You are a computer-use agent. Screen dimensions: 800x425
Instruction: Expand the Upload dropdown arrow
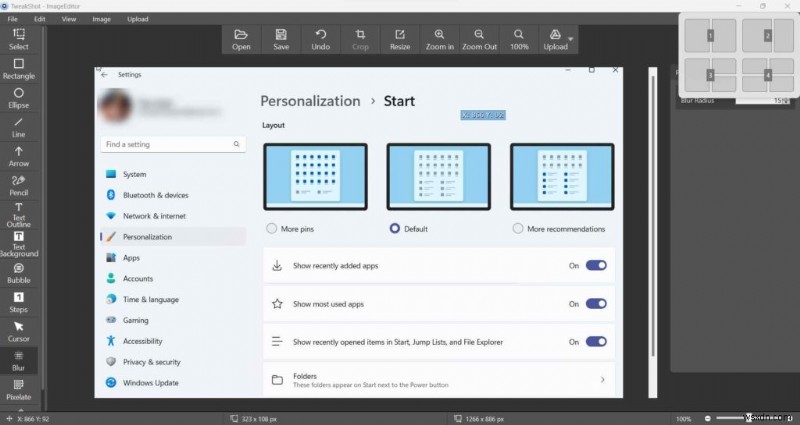click(x=571, y=39)
